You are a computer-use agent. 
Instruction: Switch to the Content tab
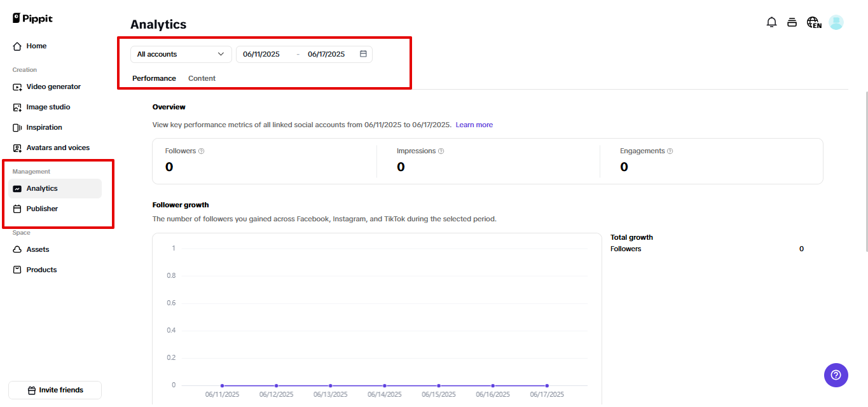point(202,78)
